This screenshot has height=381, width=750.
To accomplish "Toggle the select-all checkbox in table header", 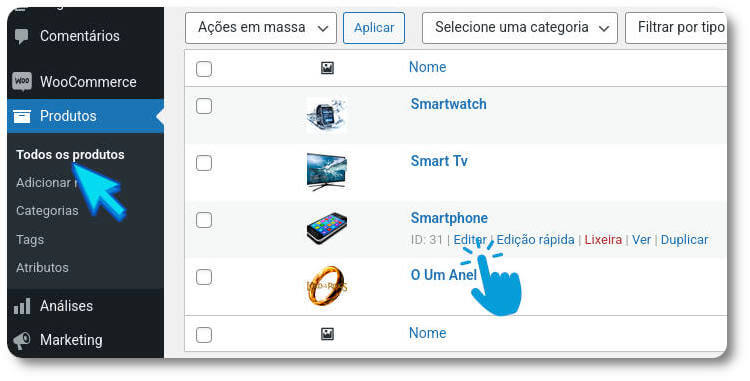I will click(x=204, y=69).
